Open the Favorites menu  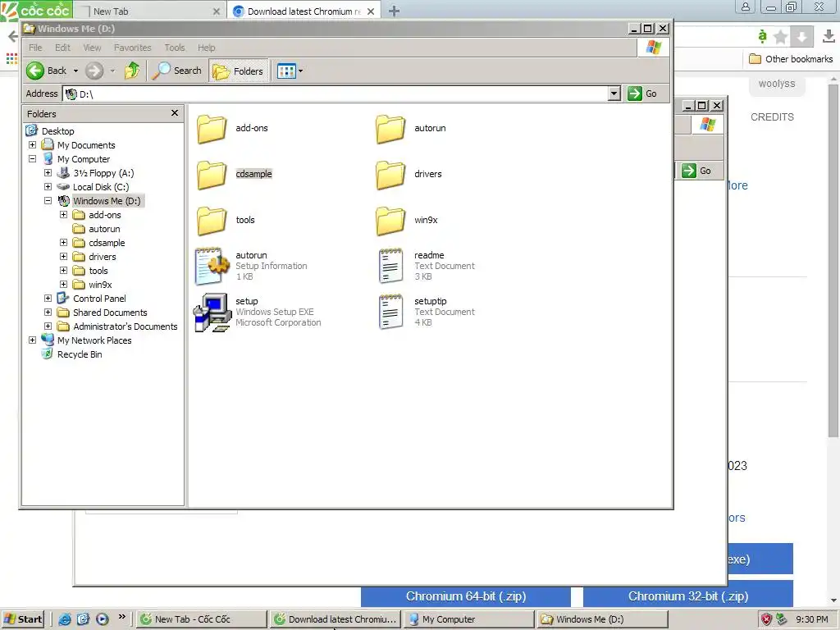(x=132, y=48)
